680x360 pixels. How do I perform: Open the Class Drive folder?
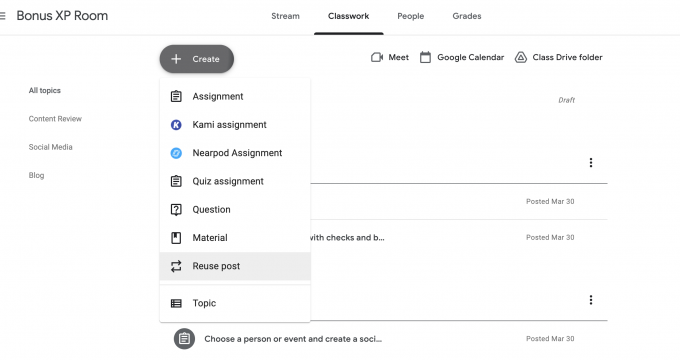pos(559,57)
